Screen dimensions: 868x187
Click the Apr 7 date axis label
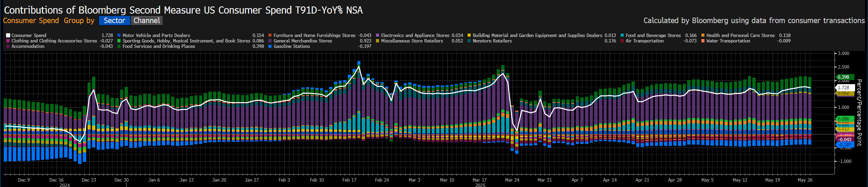pos(577,180)
